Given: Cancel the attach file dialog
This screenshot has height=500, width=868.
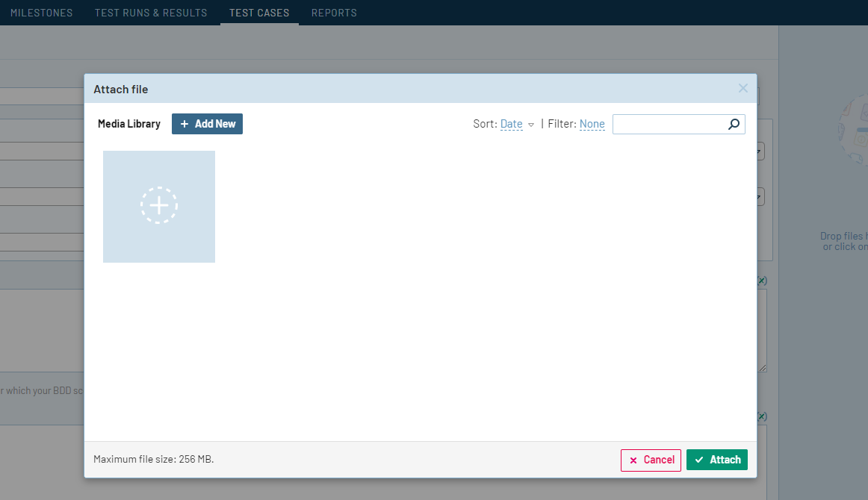Looking at the screenshot, I should (x=651, y=460).
